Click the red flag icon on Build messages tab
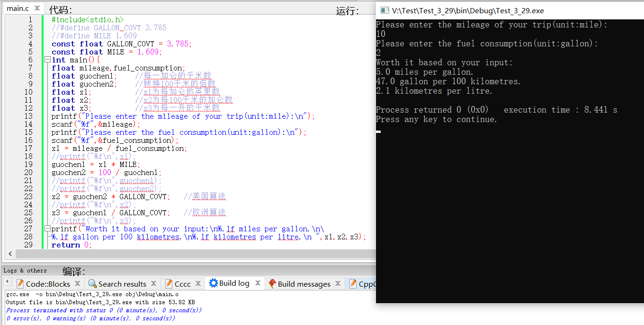 point(273,284)
